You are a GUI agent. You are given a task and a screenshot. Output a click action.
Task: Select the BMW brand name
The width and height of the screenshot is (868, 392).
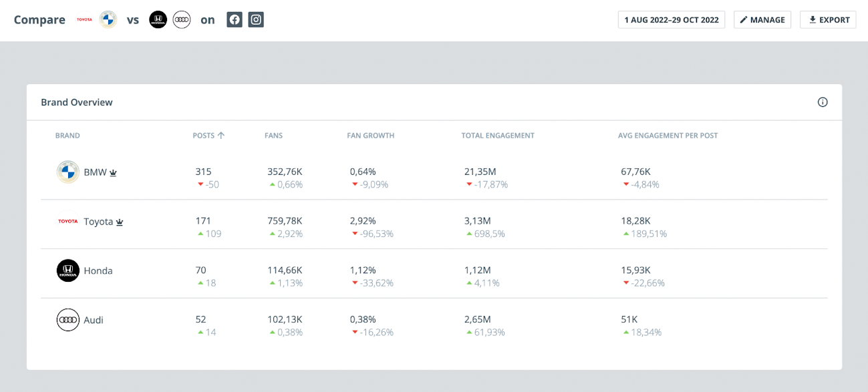[95, 172]
